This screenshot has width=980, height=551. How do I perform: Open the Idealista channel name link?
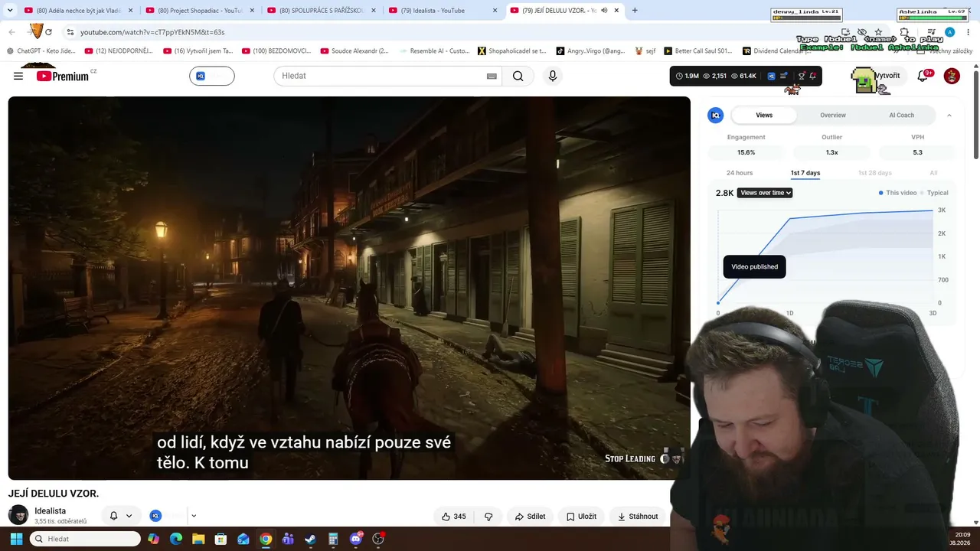coord(50,510)
